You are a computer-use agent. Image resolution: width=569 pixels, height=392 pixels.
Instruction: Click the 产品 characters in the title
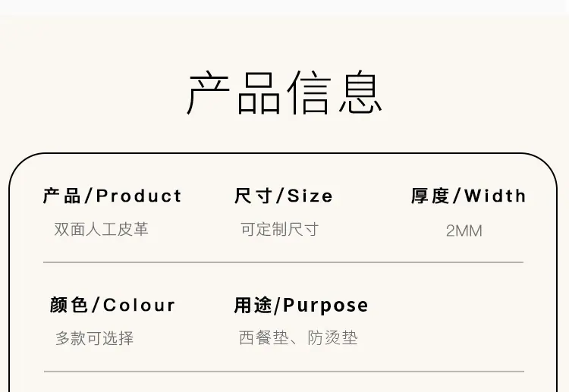coord(234,93)
